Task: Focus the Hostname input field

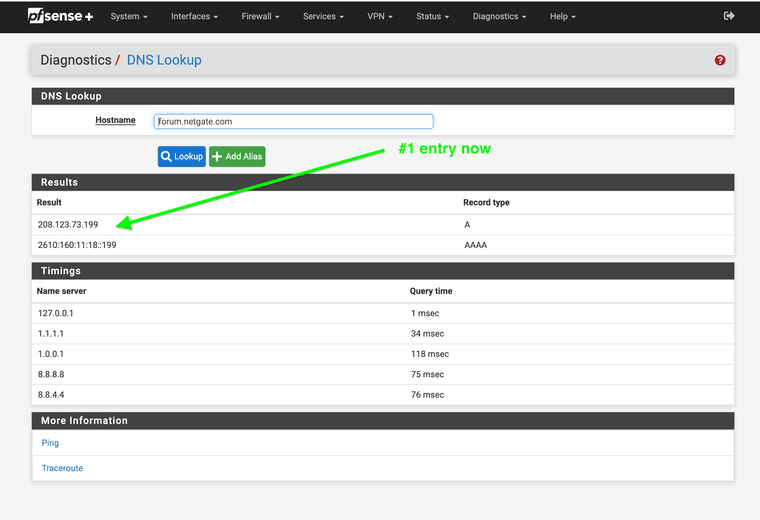Action: [294, 121]
